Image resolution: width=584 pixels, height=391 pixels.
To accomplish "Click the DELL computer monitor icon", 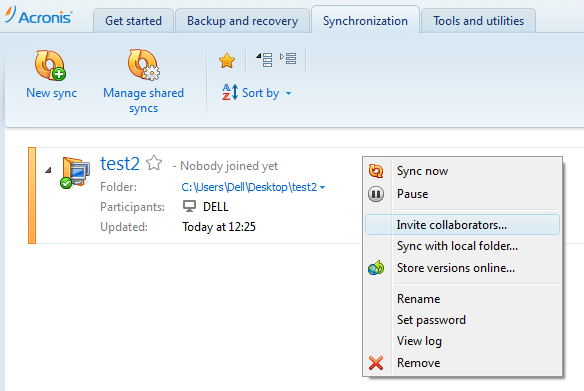I will click(x=189, y=206).
